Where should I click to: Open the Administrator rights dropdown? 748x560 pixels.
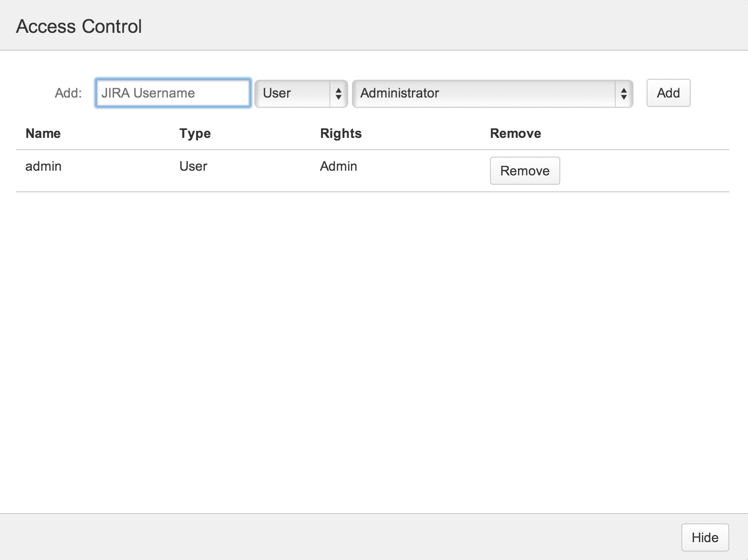[x=483, y=93]
